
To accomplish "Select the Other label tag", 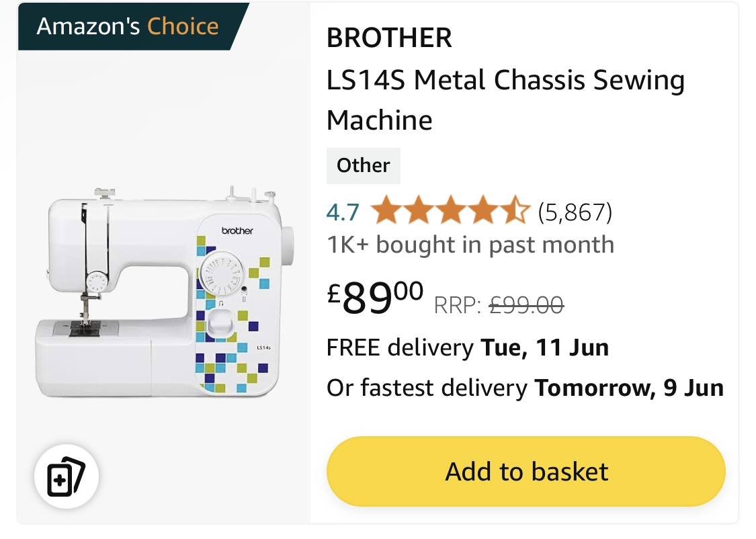I will coord(363,165).
